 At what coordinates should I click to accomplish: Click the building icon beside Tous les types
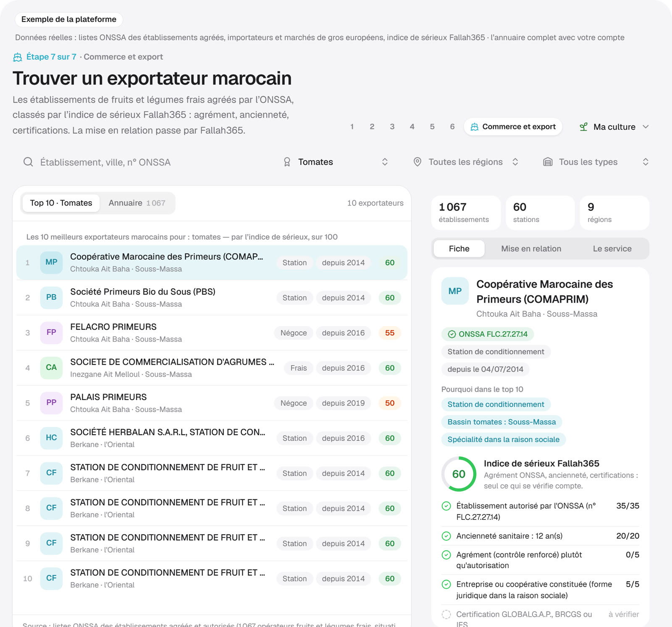click(548, 162)
